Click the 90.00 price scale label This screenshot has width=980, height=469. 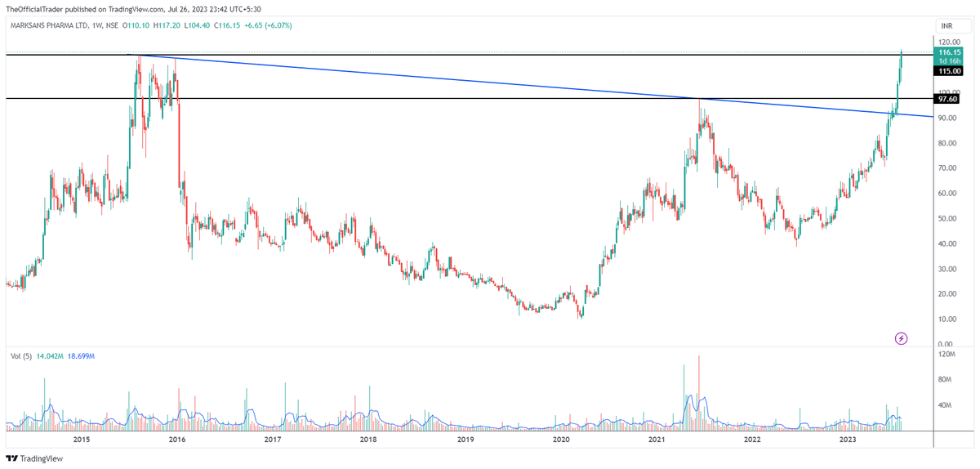(x=948, y=118)
